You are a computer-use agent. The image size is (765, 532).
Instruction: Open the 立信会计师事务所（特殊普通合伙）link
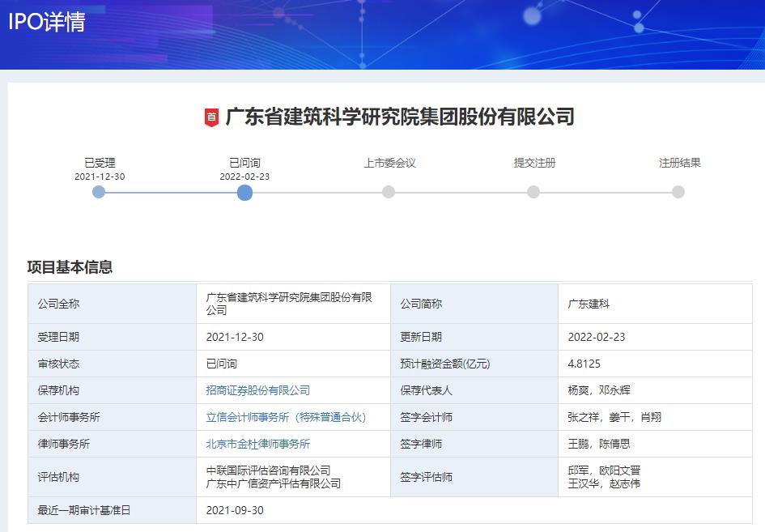(x=286, y=417)
